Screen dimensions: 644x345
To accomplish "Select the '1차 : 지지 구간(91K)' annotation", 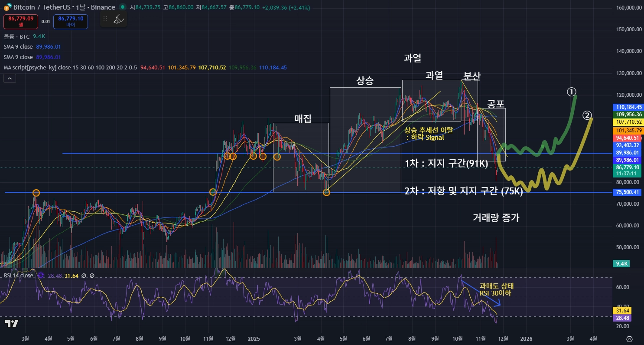I will tap(447, 164).
